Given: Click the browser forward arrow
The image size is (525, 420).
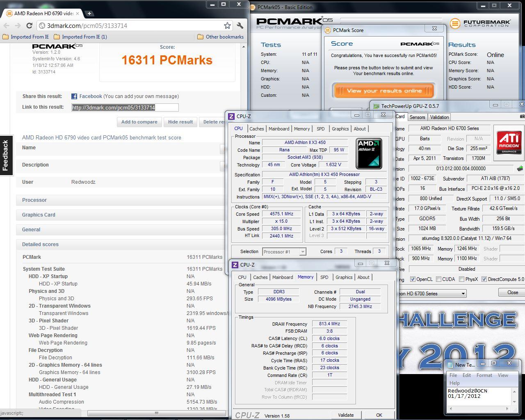Looking at the screenshot, I should point(18,25).
